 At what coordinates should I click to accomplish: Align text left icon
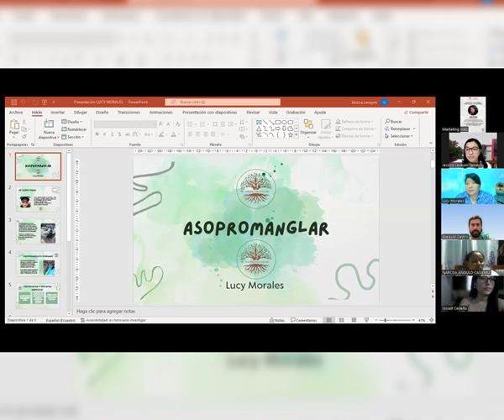[x=190, y=134]
